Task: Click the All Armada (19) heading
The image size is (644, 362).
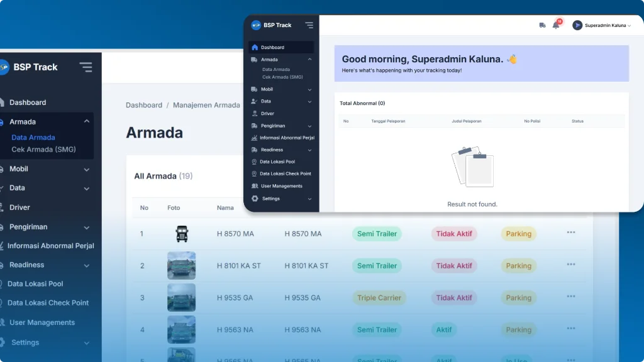Action: click(163, 176)
